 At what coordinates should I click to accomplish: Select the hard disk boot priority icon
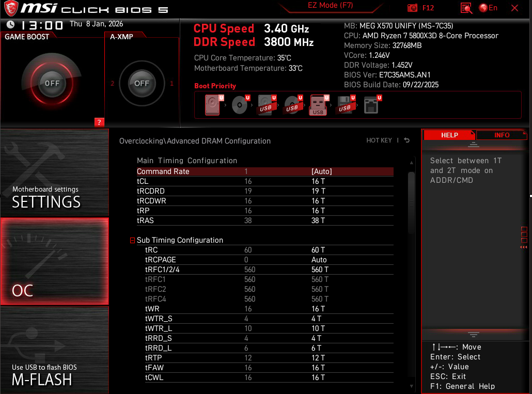213,105
